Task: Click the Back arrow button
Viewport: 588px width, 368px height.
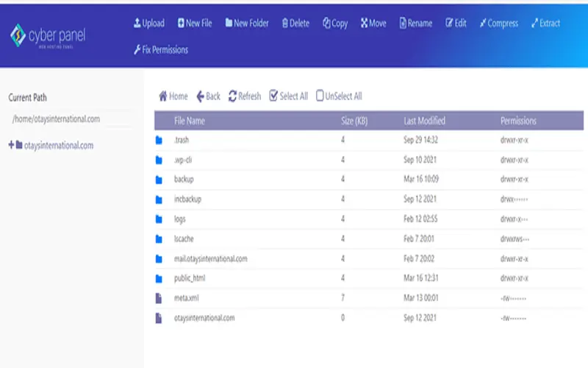Action: 208,96
